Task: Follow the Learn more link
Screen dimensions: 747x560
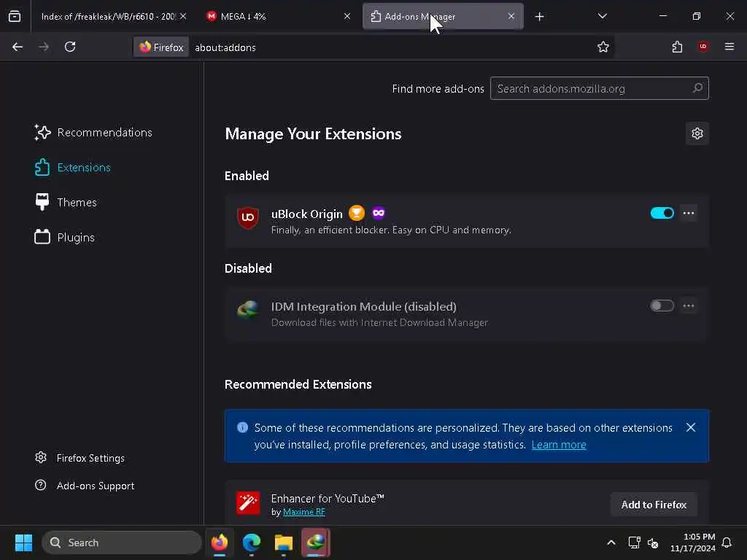Action: 559,444
